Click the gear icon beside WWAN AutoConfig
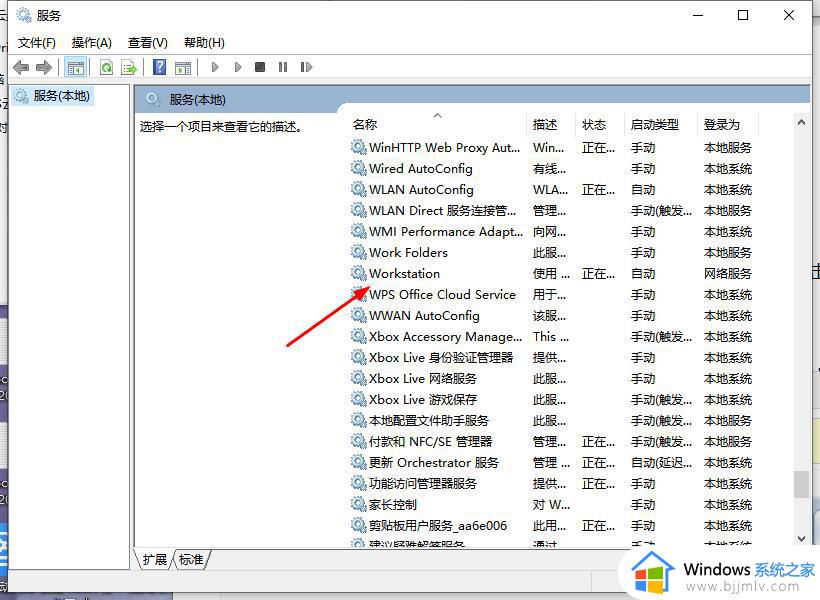Image resolution: width=820 pixels, height=600 pixels. pos(358,315)
